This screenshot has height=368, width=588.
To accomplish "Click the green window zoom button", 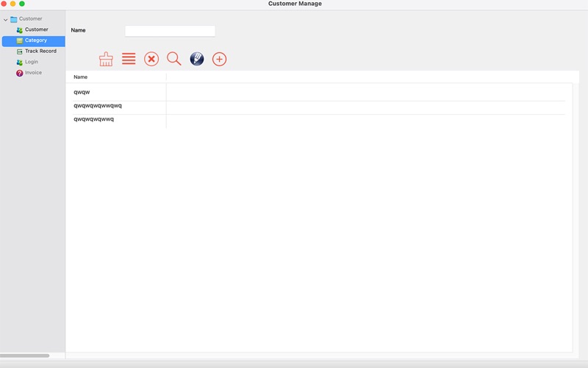I will pos(22,4).
